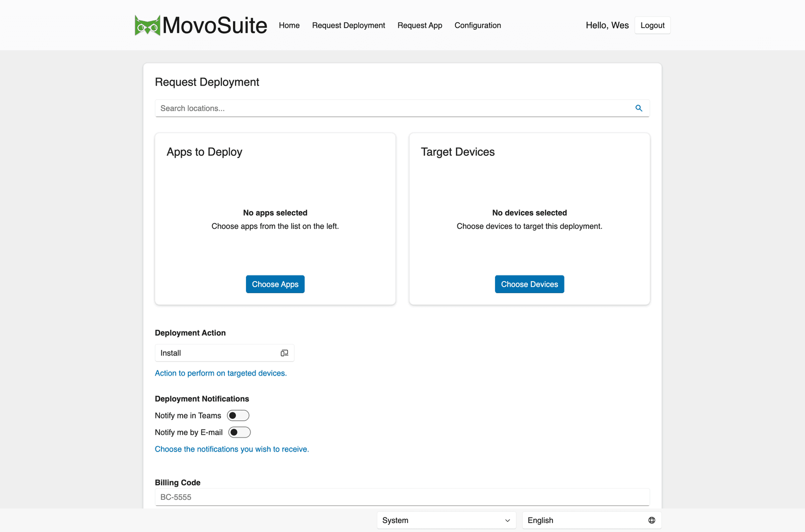Click the "Apps to Deploy" heading
Viewport: 805px width, 532px height.
tap(204, 152)
